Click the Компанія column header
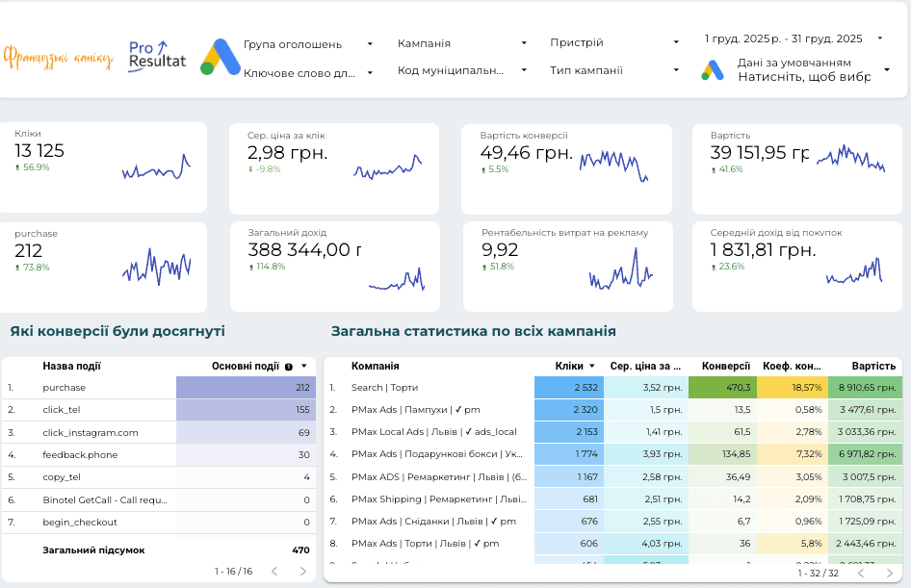The image size is (911, 588). 375,366
